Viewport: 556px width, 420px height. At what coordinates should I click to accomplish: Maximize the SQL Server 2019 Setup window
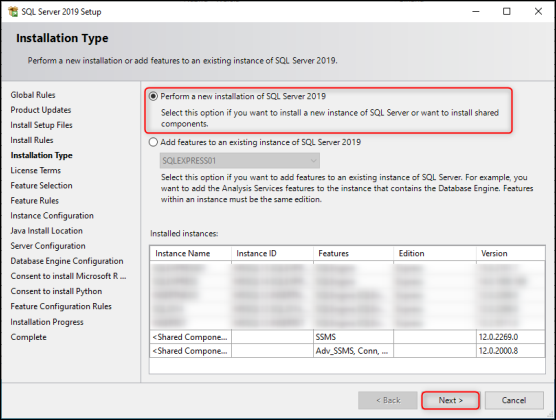(507, 12)
